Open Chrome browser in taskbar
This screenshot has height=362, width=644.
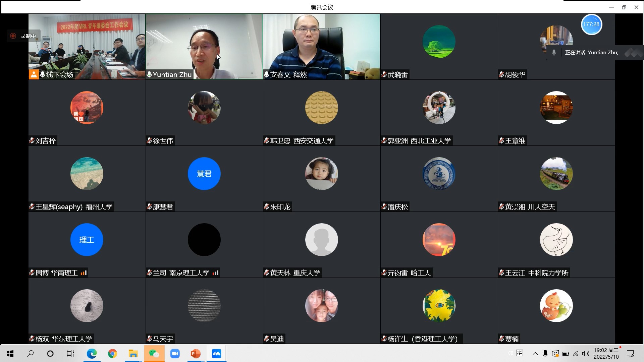coord(112,354)
